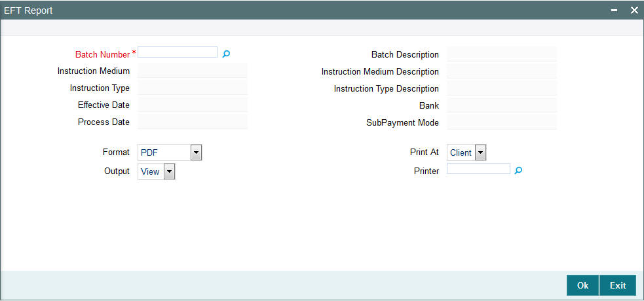Open Printer lookup search icon
The height and width of the screenshot is (301, 644).
pyautogui.click(x=518, y=170)
